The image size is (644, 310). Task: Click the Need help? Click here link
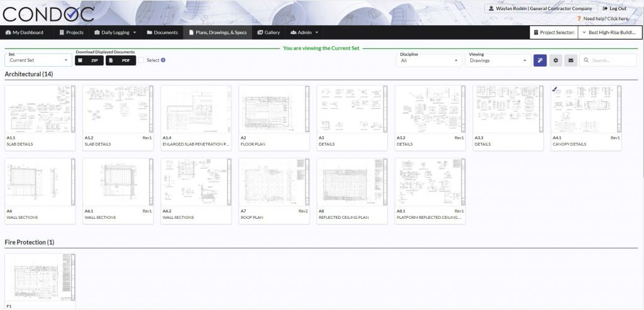606,18
